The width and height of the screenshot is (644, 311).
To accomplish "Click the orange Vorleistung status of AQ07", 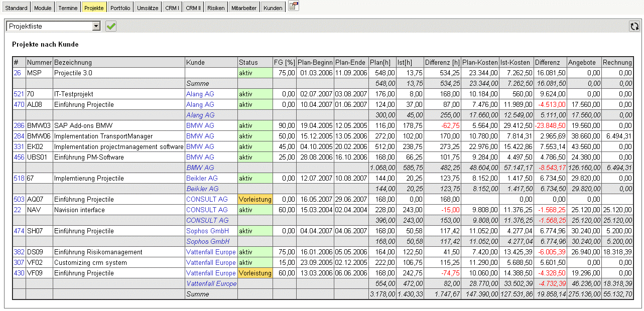I will pyautogui.click(x=255, y=199).
